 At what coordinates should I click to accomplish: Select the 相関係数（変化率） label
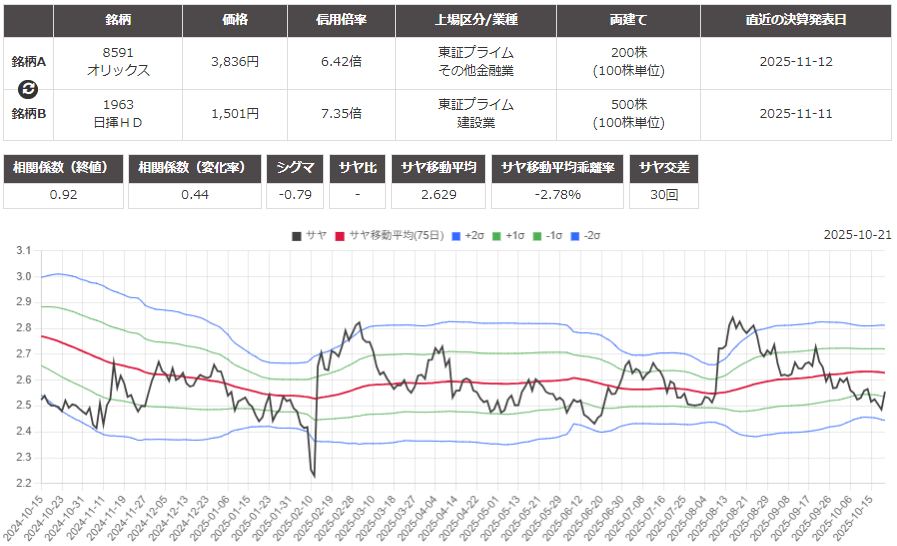pyautogui.click(x=195, y=167)
